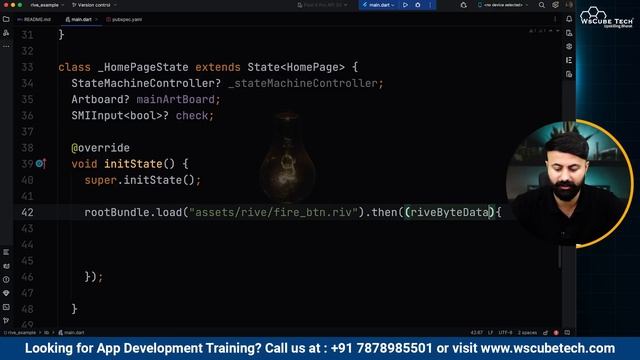Open the Logcat icon in left sidebar
This screenshot has width=640, height=360.
(6, 266)
